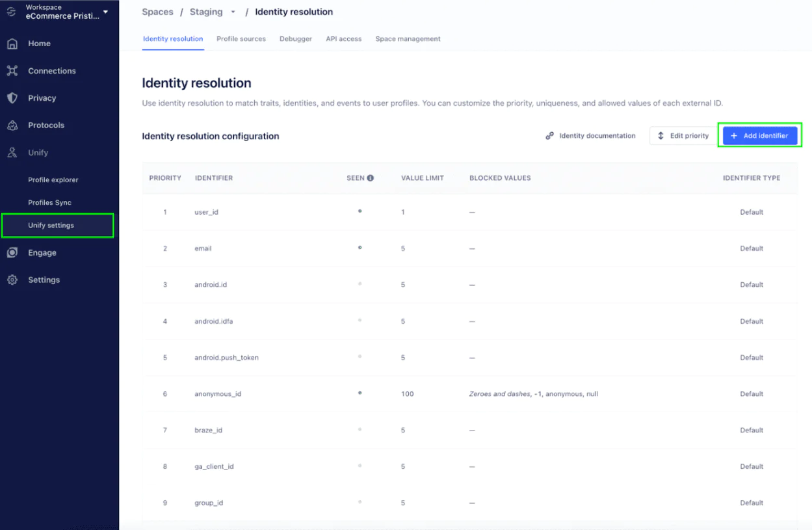
Task: Click the seen status dot for anonymous_id
Action: 360,393
